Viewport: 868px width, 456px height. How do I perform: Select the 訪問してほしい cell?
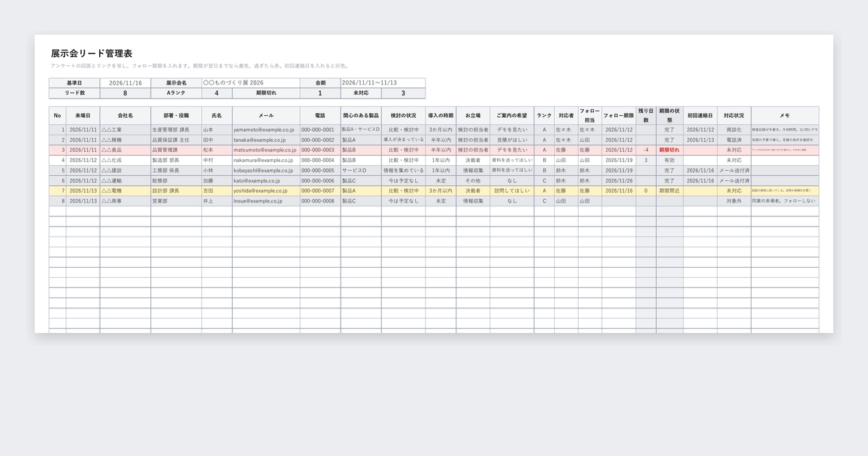point(512,190)
